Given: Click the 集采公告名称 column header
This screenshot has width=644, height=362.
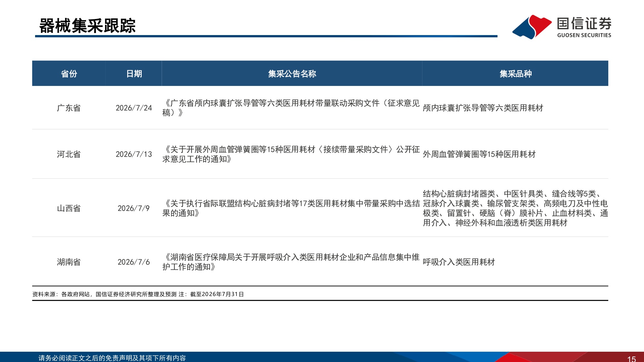Looking at the screenshot, I should [292, 74].
